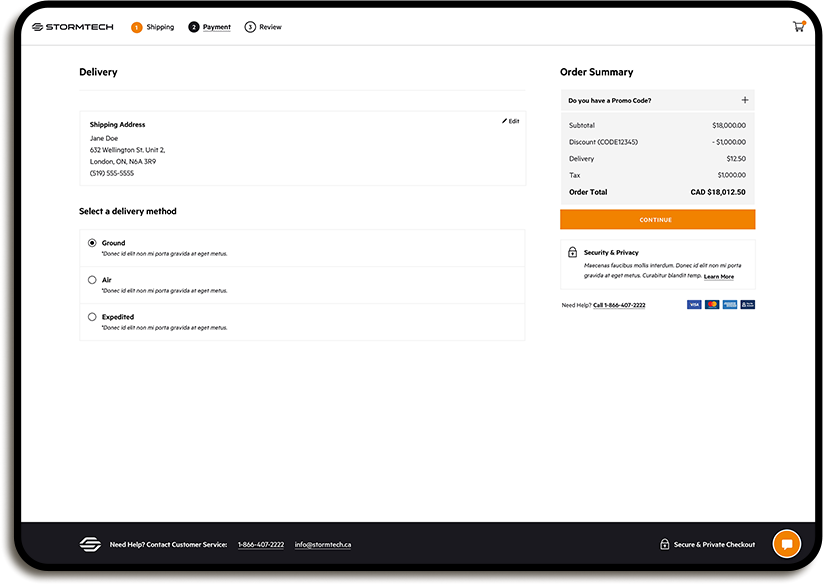Select the Expedited delivery option
This screenshot has width=823, height=584.
[x=91, y=315]
